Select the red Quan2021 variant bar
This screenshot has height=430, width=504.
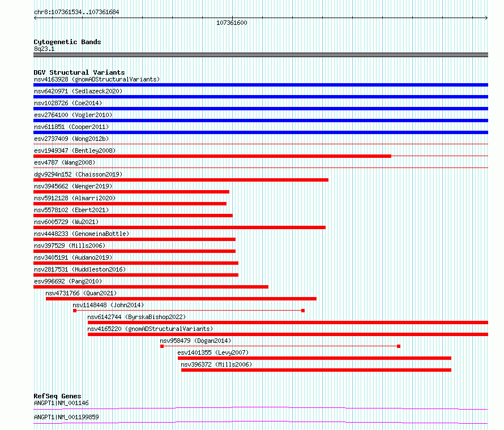181,299
